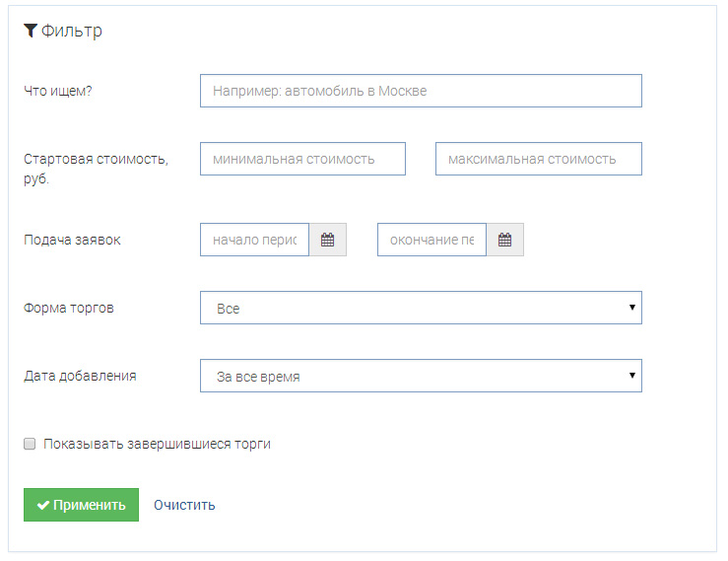
Task: Click the Подача заявок label
Action: 72,240
